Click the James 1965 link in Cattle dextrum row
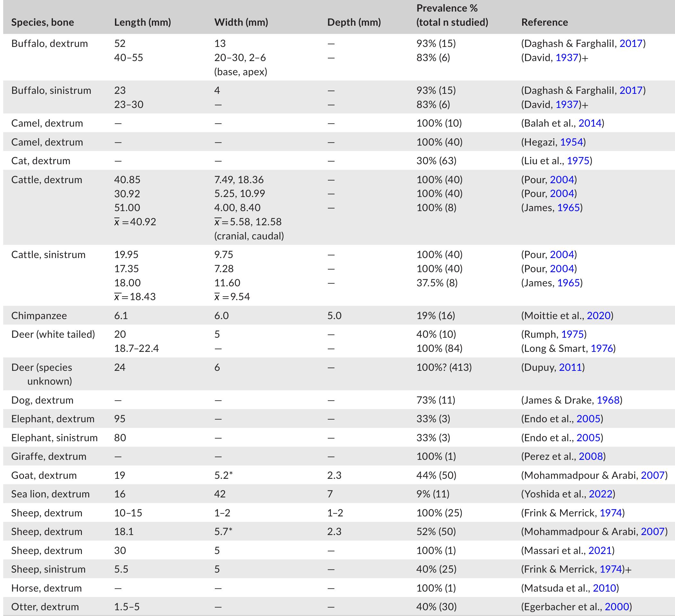The width and height of the screenshot is (675, 616). [x=568, y=208]
